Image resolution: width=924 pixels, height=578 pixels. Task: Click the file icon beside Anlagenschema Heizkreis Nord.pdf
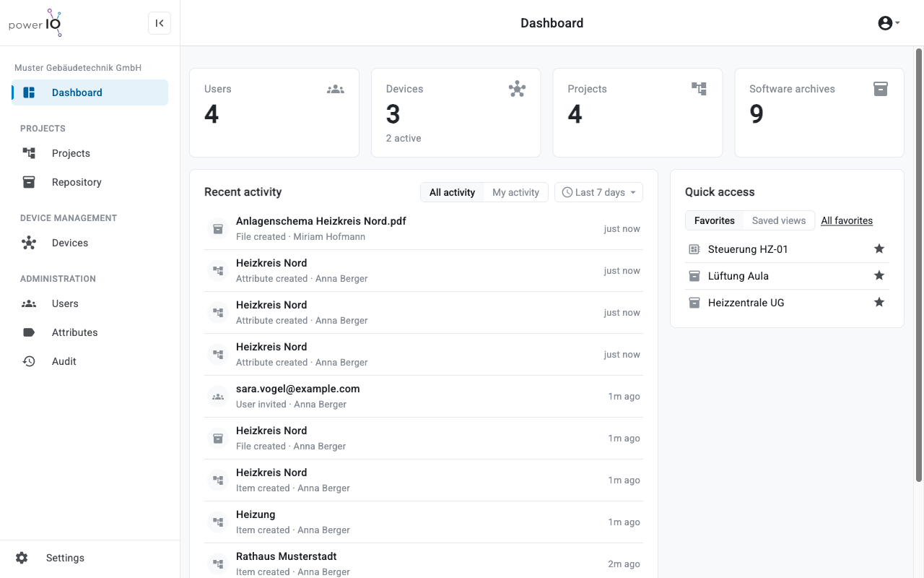coord(217,229)
